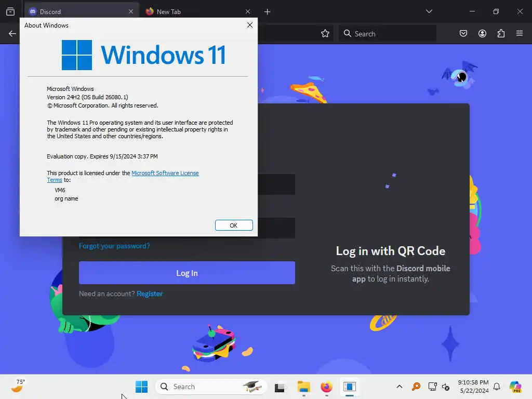This screenshot has width=532, height=399.
Task: Click the upper Discord login input field
Action: (276, 184)
